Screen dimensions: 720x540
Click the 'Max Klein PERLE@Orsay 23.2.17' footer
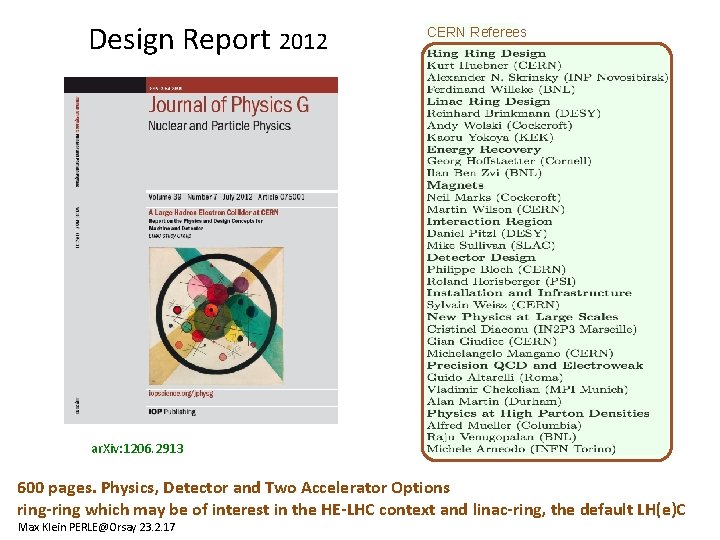click(96, 527)
